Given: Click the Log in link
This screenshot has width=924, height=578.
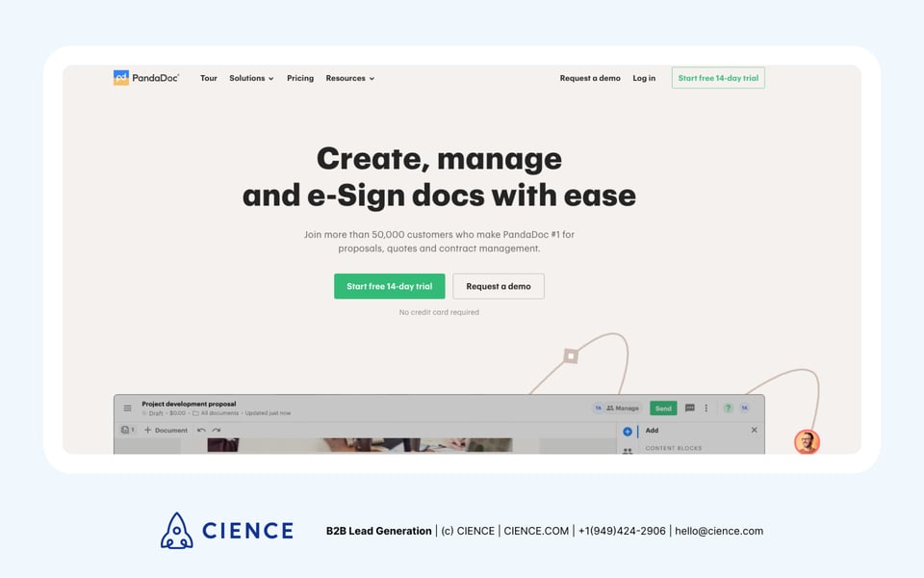Looking at the screenshot, I should coord(644,78).
